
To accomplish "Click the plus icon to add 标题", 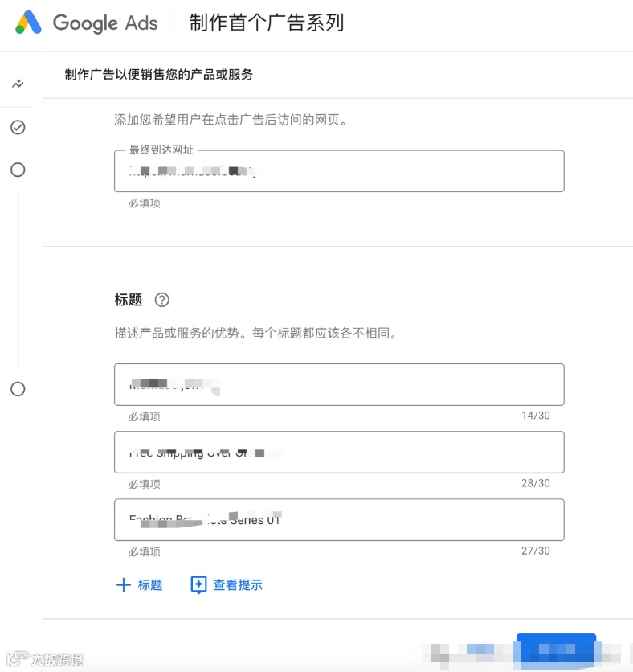I will (124, 584).
